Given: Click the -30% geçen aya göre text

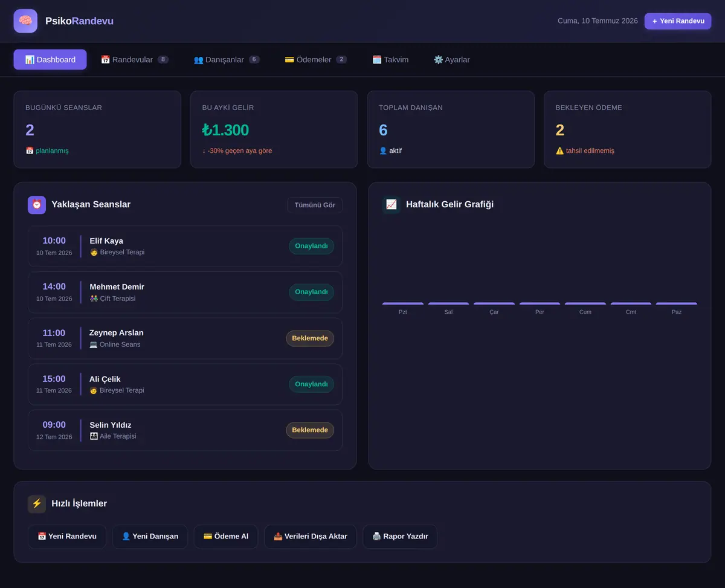Looking at the screenshot, I should coord(237,151).
